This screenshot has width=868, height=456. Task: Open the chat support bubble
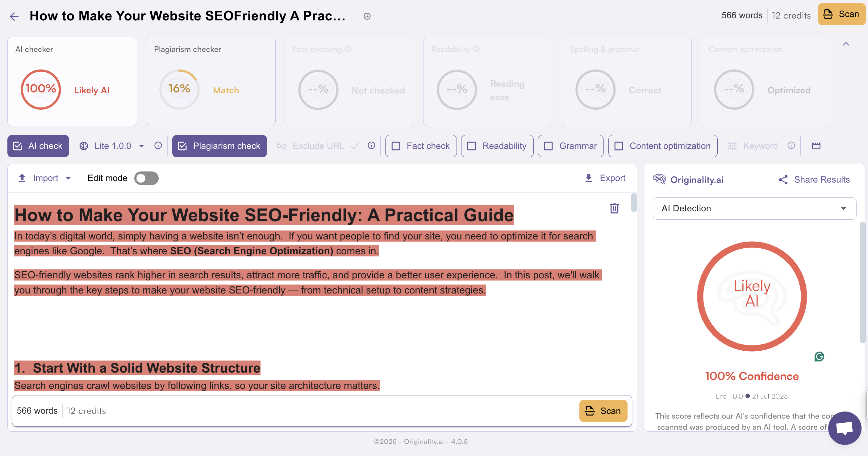coord(845,428)
